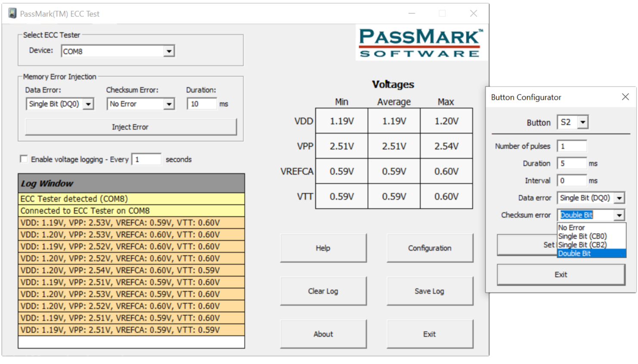This screenshot has height=364, width=638.
Task: Click the Save Log button
Action: (x=430, y=291)
